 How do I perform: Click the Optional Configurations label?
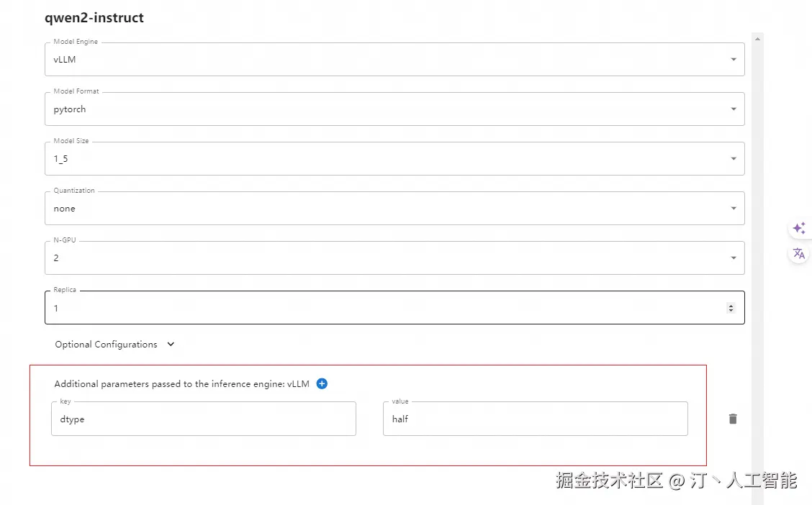[x=106, y=344]
